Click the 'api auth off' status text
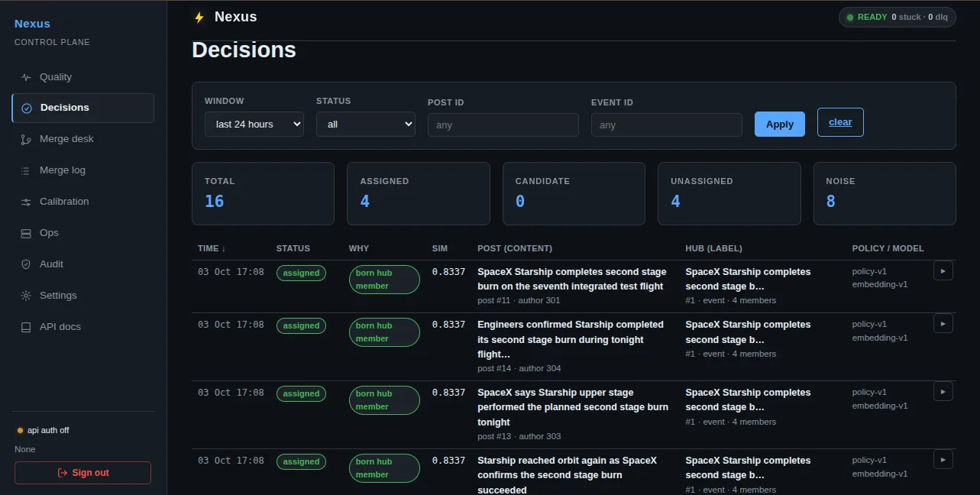This screenshot has height=495, width=980. pos(48,431)
